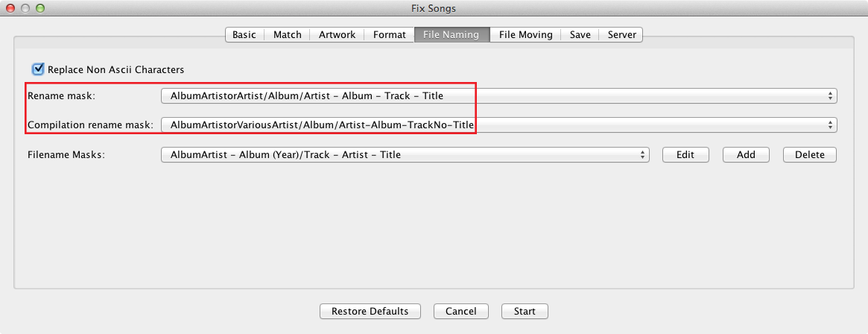Uncheck Replace Non Ascii Characters checkbox
Image resolution: width=868 pixels, height=334 pixels.
(38, 69)
